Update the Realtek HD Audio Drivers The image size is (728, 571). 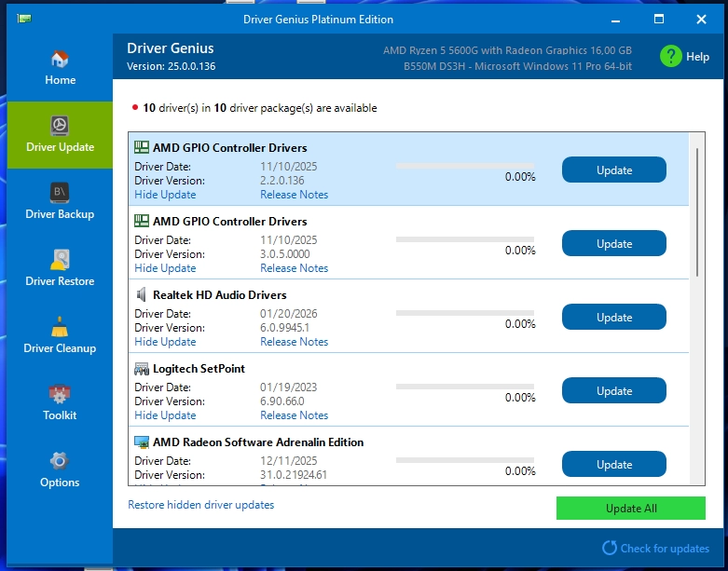613,318
